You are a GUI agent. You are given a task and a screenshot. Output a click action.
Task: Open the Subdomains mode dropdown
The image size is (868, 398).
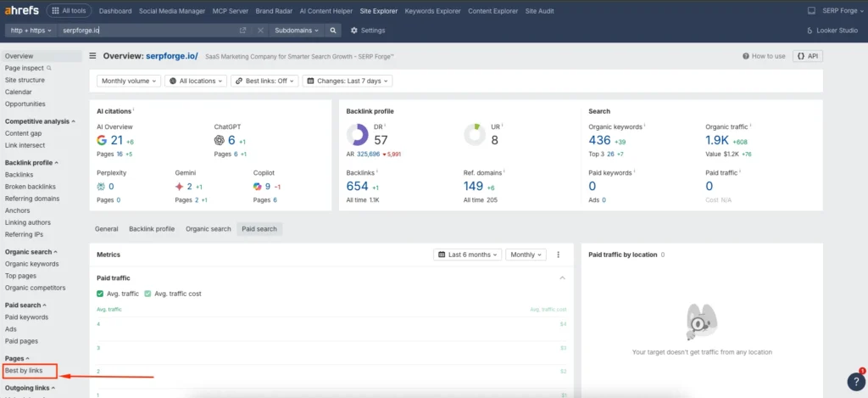pos(297,31)
